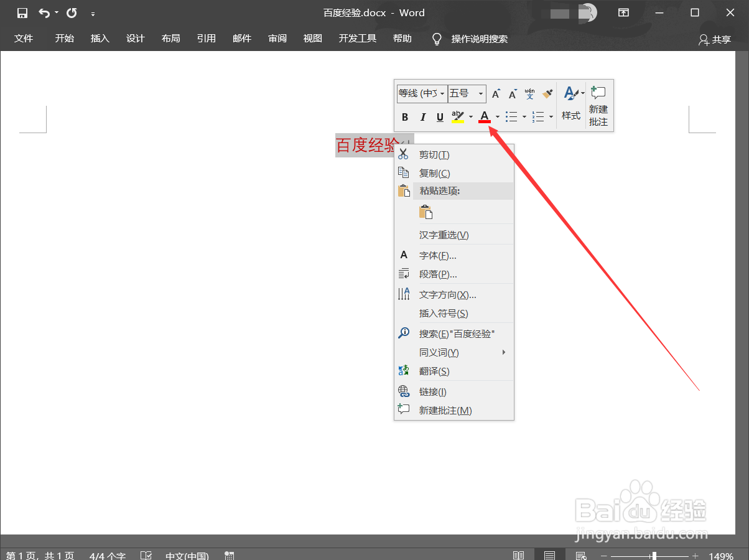
Task: Open 段落(P)... from context menu
Action: point(454,274)
